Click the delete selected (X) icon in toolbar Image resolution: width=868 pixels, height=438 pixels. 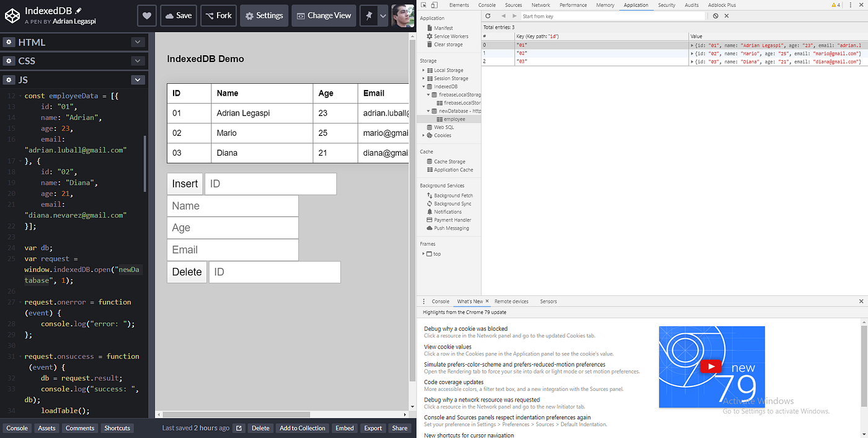(727, 16)
